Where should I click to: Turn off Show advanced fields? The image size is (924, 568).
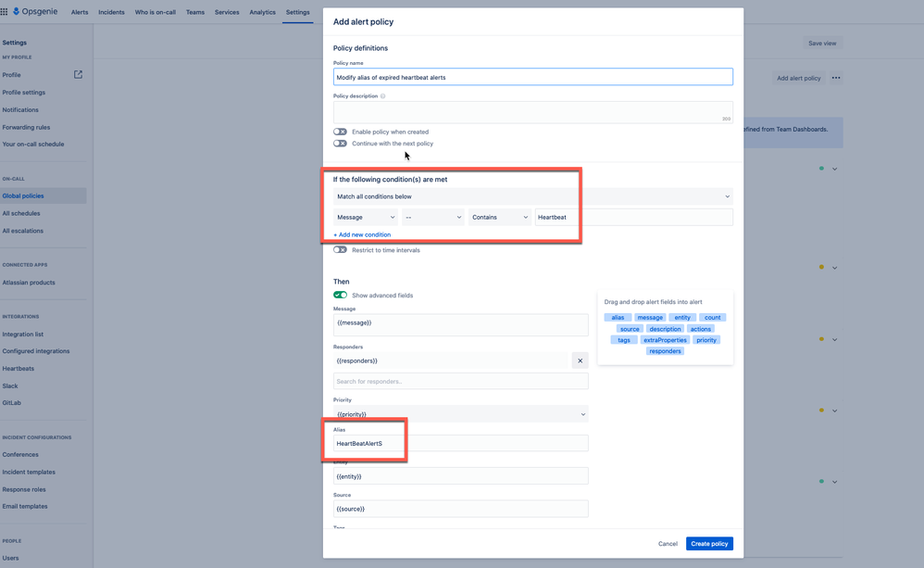click(340, 295)
